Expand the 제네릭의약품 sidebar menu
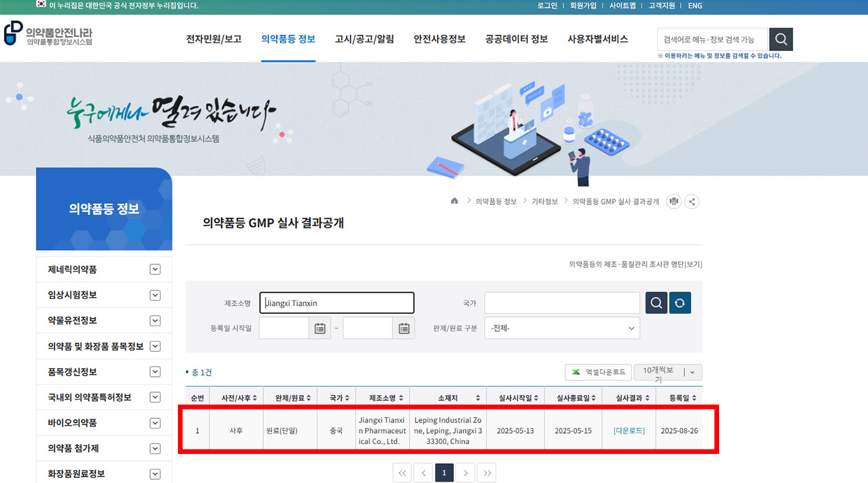The height and width of the screenshot is (483, 868). click(155, 270)
